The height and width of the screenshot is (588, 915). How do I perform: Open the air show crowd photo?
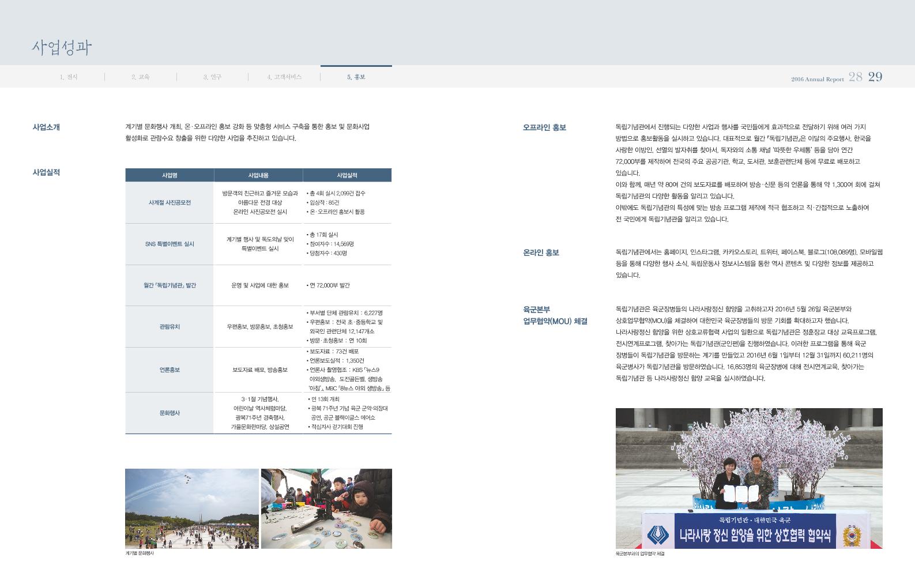(192, 508)
